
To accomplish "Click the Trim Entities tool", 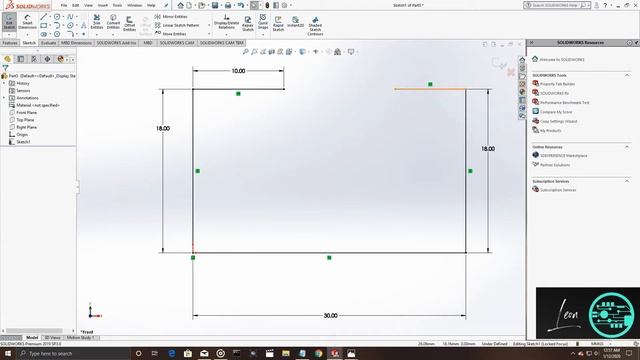I will [97, 22].
